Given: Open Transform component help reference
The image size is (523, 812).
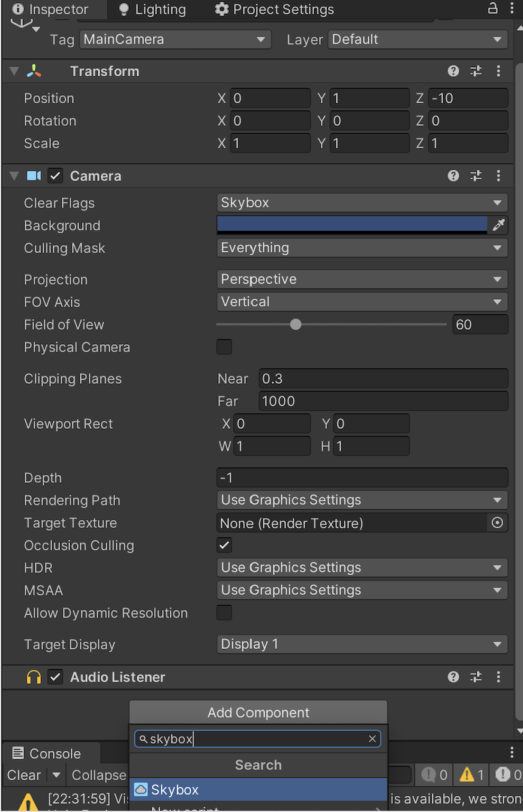Looking at the screenshot, I should 453,71.
